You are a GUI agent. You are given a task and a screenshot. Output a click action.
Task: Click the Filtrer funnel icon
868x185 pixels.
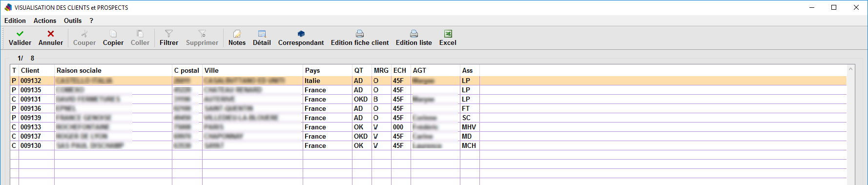[169, 34]
